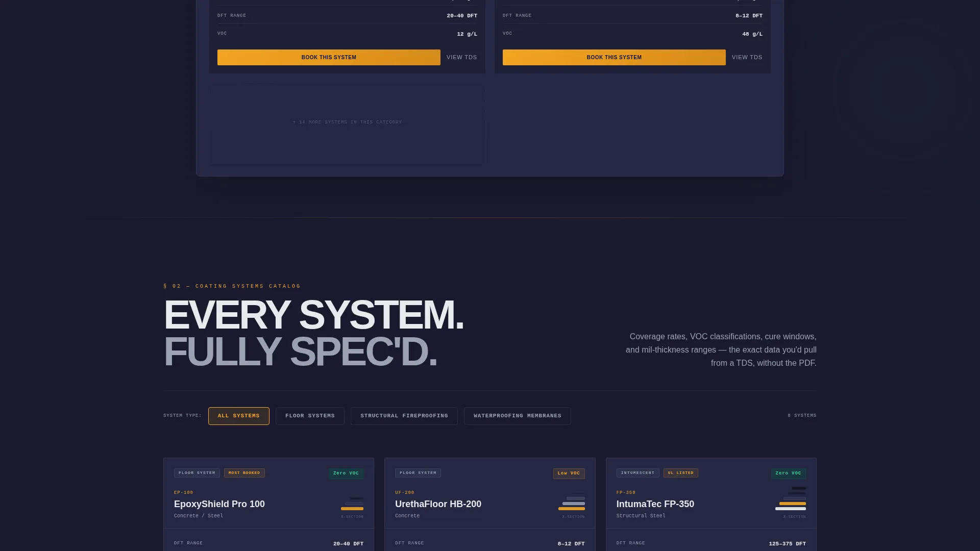Click the Floor System tag on UrethaFloor card
Screen dimensions: 980x551
(418, 473)
